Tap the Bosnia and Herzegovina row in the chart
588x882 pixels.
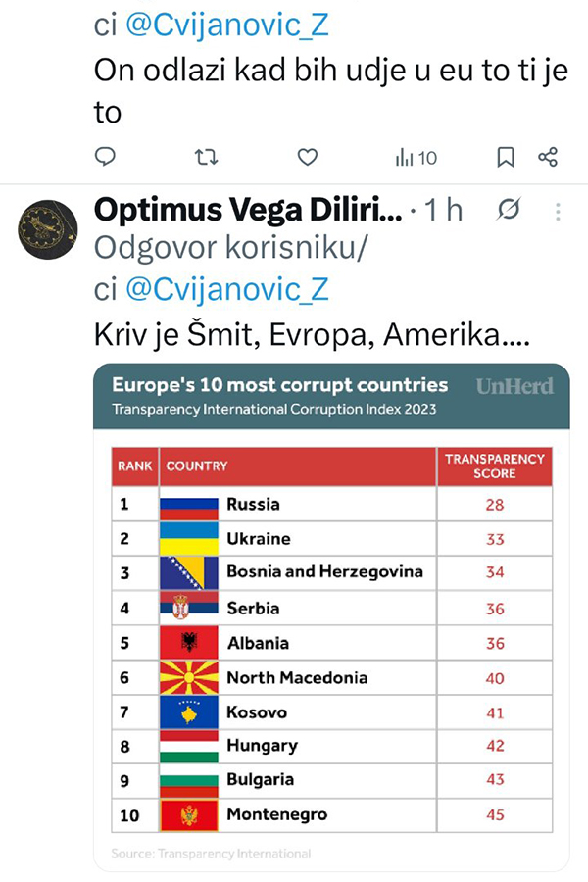click(324, 572)
